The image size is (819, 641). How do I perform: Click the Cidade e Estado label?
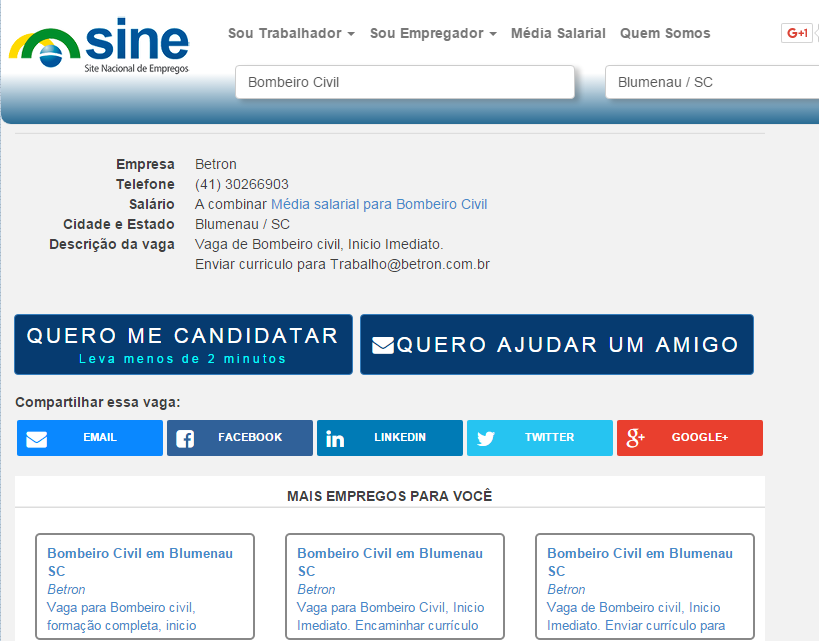[119, 224]
